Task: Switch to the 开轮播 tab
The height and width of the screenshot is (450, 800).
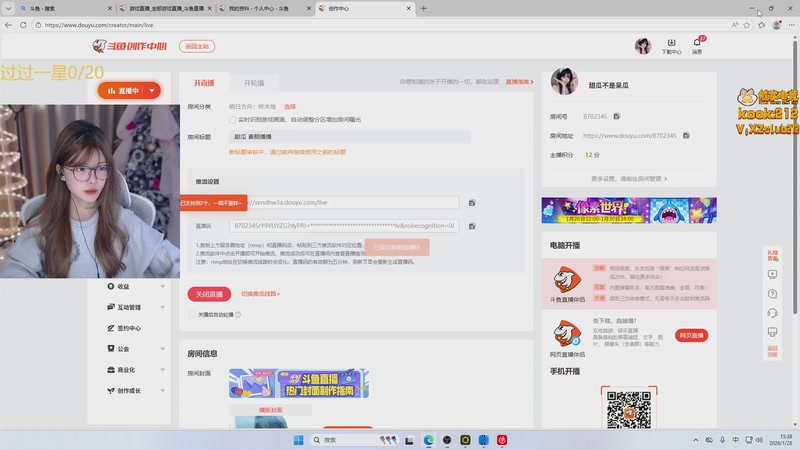Action: pyautogui.click(x=254, y=83)
